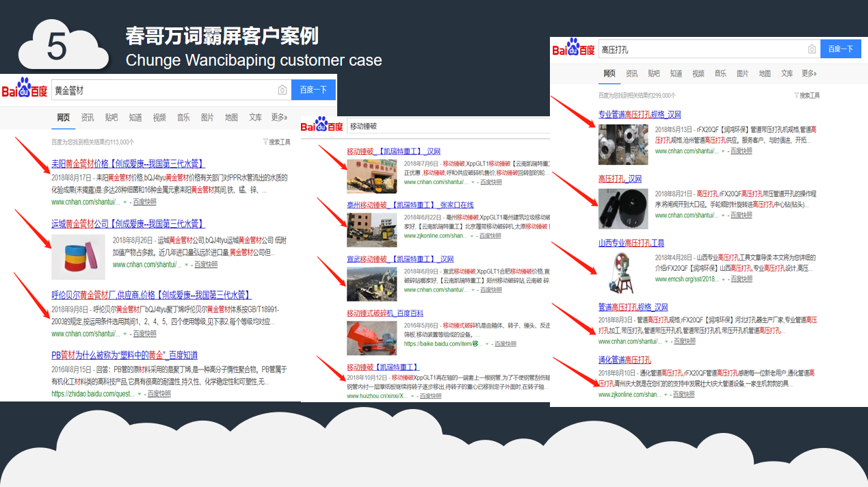Click the orange crusher thumbnail under 移动锤式破碎机
The width and height of the screenshot is (868, 487).
tap(371, 338)
